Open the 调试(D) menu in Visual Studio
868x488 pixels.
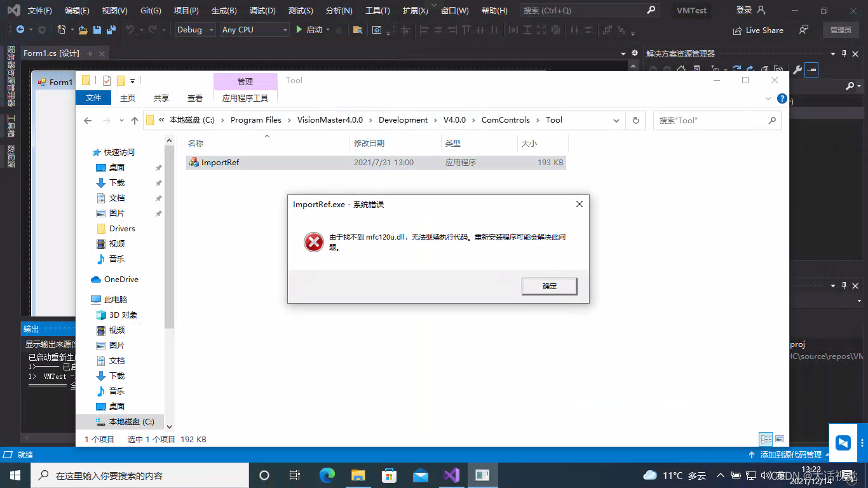pyautogui.click(x=262, y=11)
